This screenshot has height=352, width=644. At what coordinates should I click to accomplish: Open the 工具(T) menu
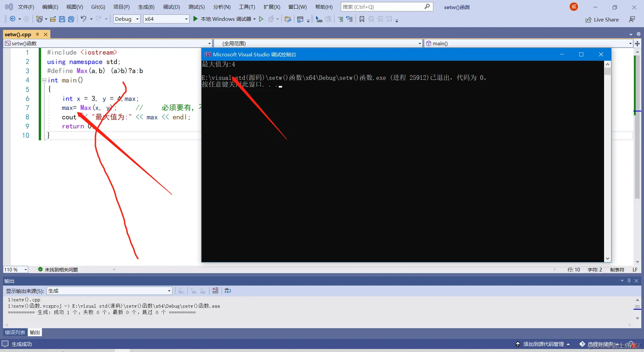[x=247, y=7]
